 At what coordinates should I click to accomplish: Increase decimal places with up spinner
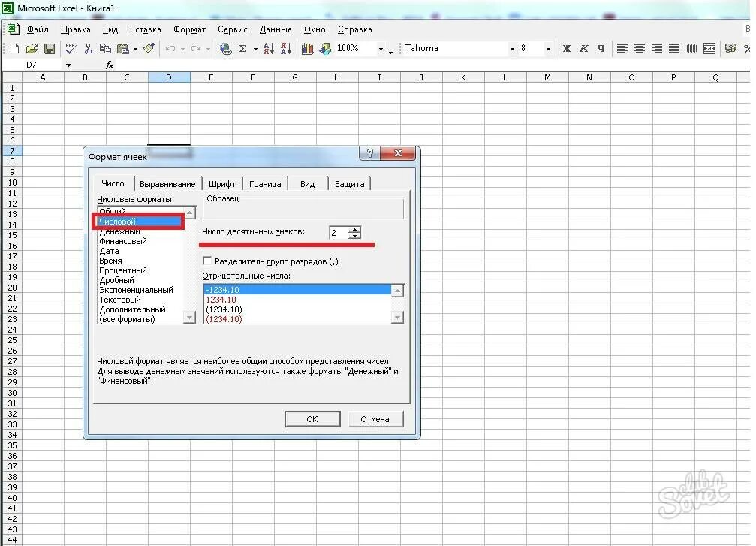click(354, 228)
